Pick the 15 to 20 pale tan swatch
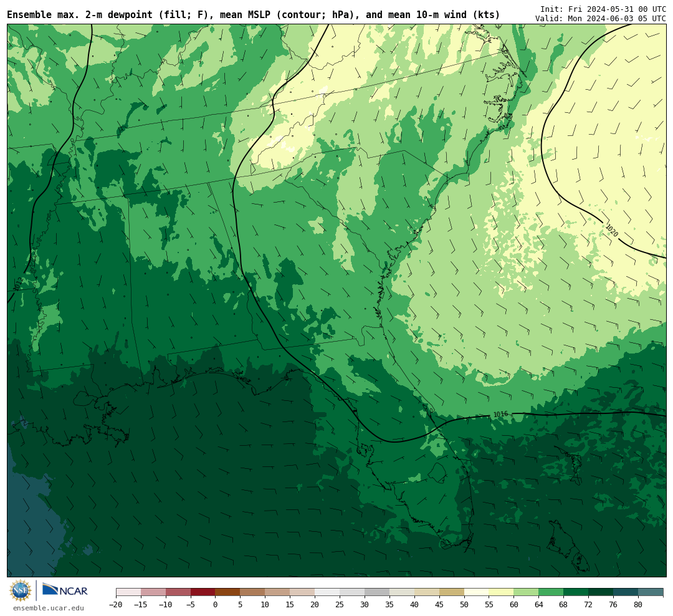This screenshot has width=673, height=616. tap(303, 592)
